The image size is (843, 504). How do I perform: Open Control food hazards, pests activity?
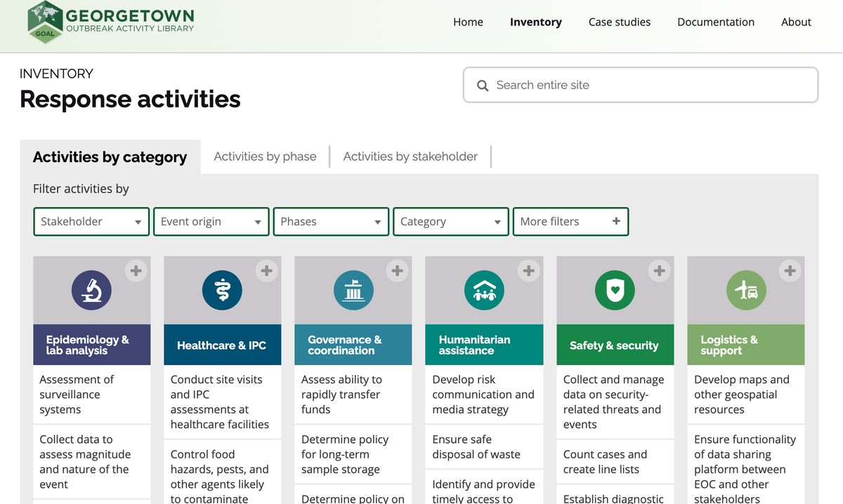coord(223,472)
